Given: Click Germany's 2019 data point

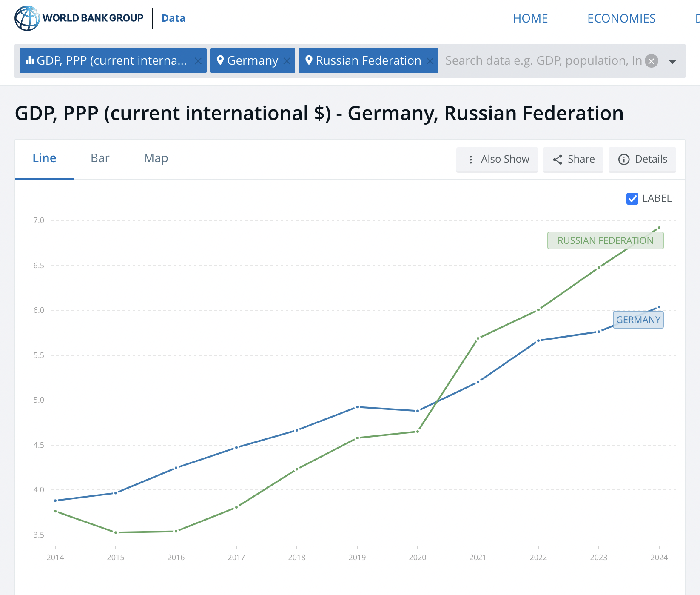Looking at the screenshot, I should 357,407.
